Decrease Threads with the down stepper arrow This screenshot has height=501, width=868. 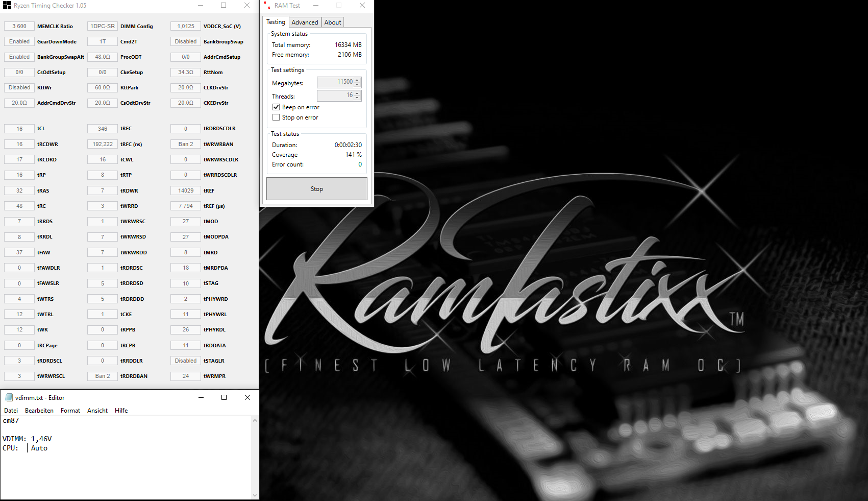click(x=357, y=98)
